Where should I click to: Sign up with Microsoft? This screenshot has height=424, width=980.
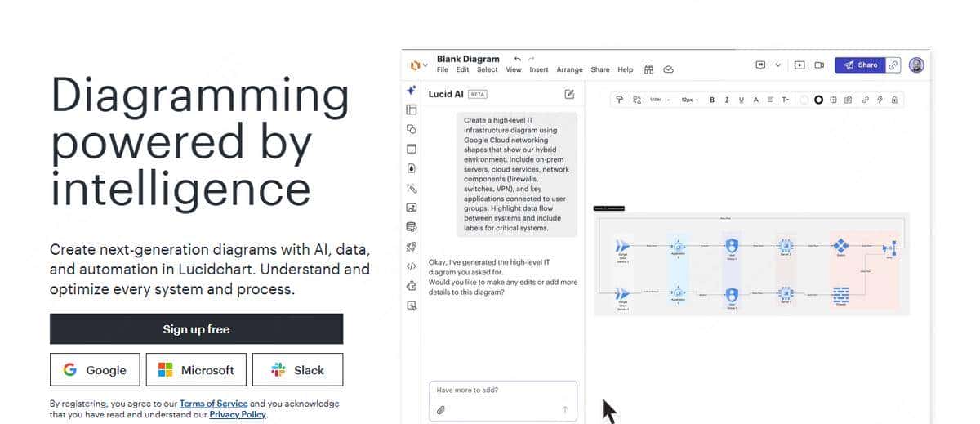pyautogui.click(x=196, y=370)
